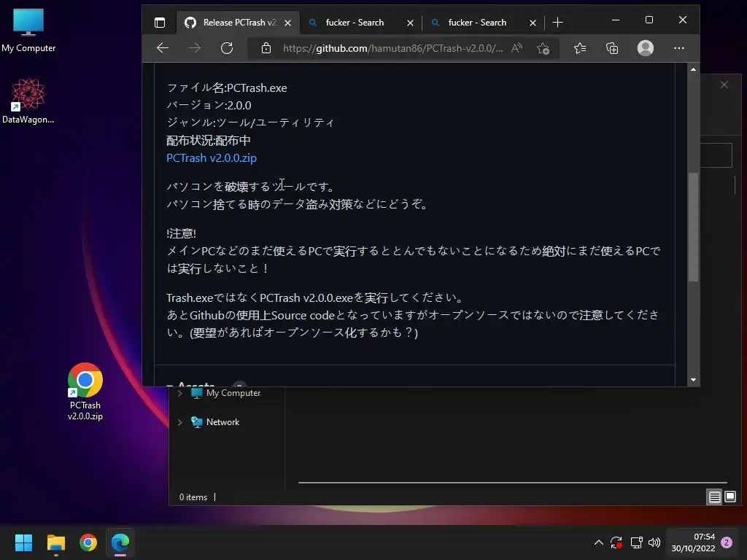Switch to first fucker - Search tab

click(x=355, y=23)
